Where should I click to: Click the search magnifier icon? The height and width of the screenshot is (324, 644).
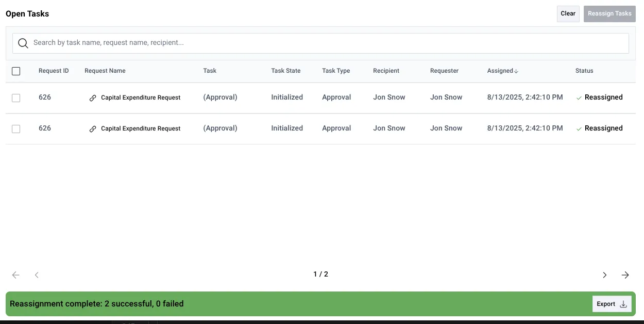(23, 43)
